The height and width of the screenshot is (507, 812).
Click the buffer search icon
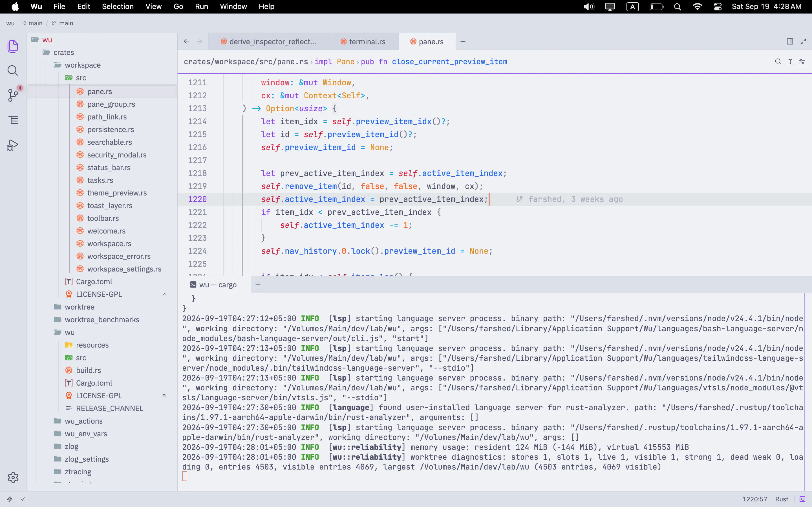(x=778, y=62)
